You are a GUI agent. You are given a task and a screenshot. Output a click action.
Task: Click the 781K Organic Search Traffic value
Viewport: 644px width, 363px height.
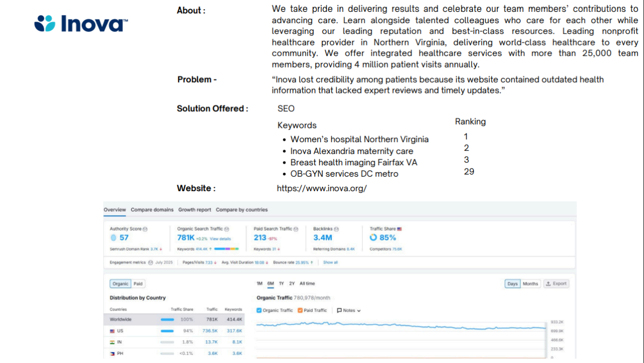tap(186, 238)
